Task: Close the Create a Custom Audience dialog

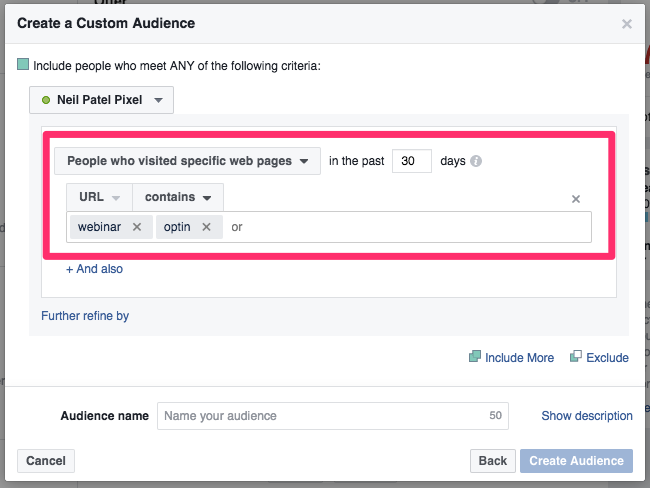Action: [x=627, y=24]
